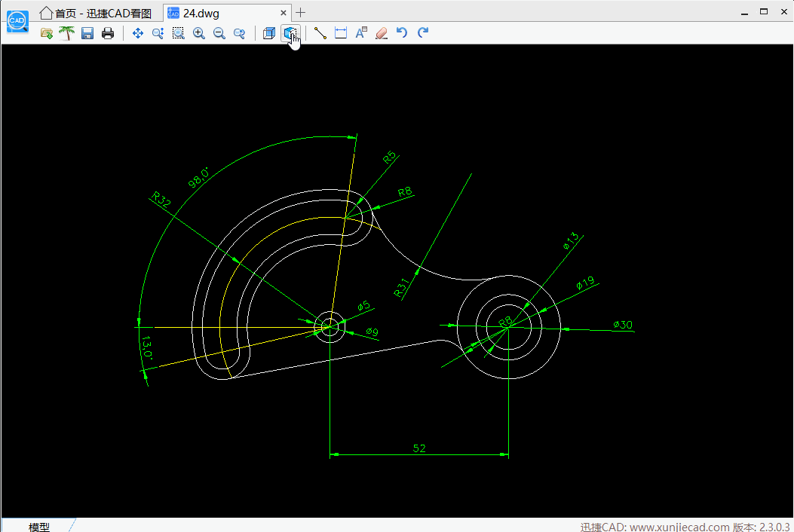Select the eraser tool
This screenshot has width=794, height=532.
[x=382, y=33]
